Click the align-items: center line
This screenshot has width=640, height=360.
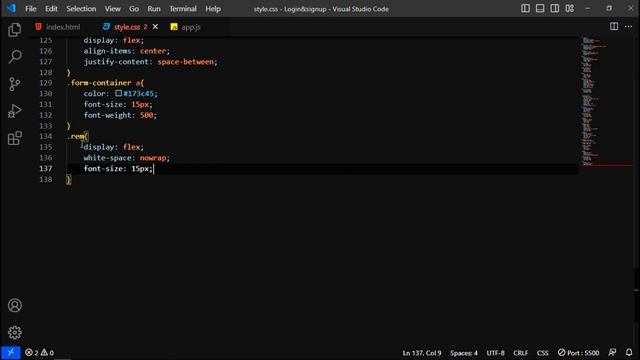[127, 51]
